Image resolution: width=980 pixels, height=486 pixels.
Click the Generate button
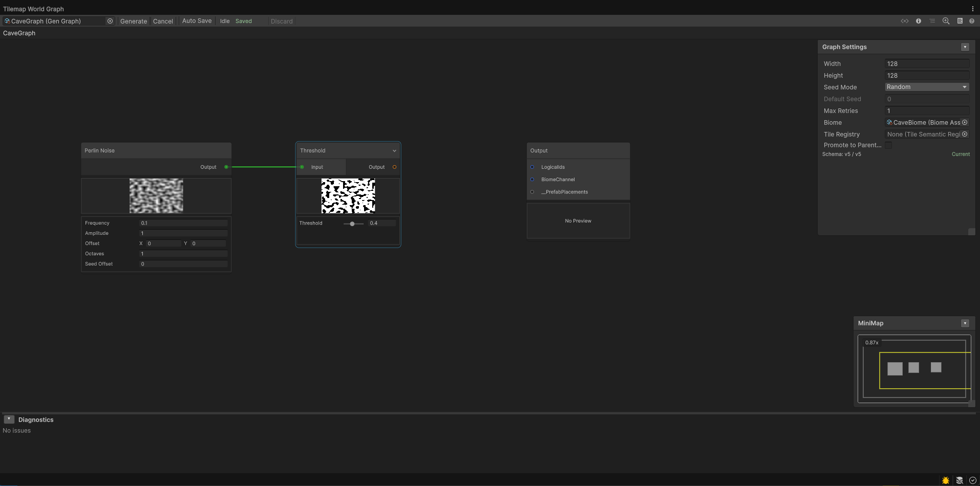pos(134,21)
